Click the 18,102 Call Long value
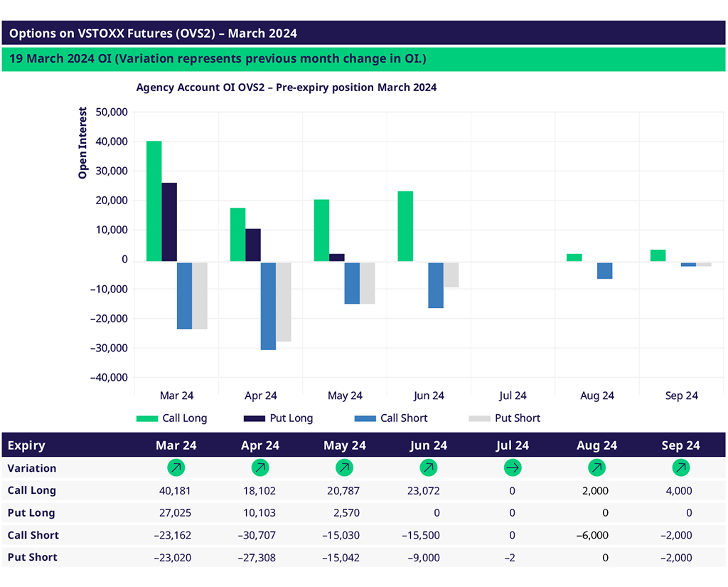The height and width of the screenshot is (587, 728). pos(259,491)
